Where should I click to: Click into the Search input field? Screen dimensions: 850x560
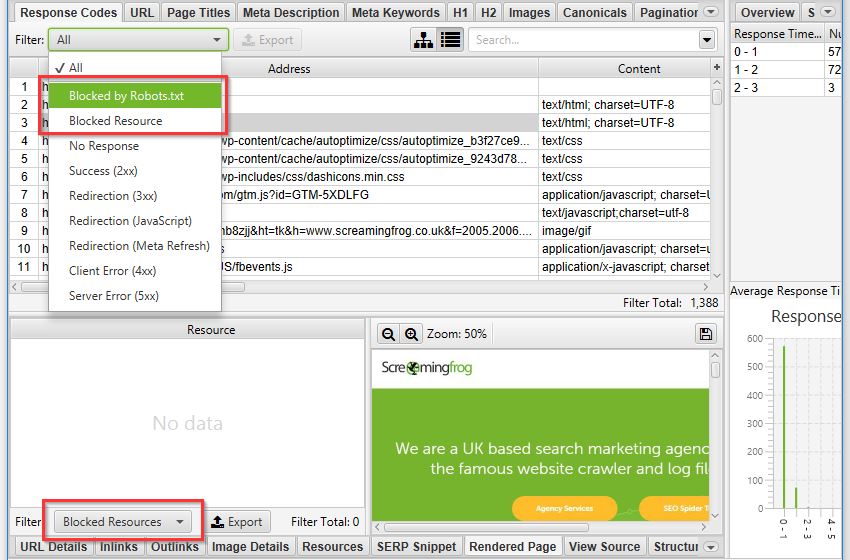[583, 40]
